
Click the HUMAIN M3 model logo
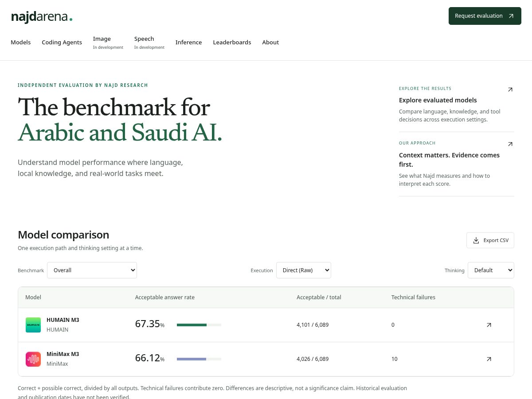point(33,325)
